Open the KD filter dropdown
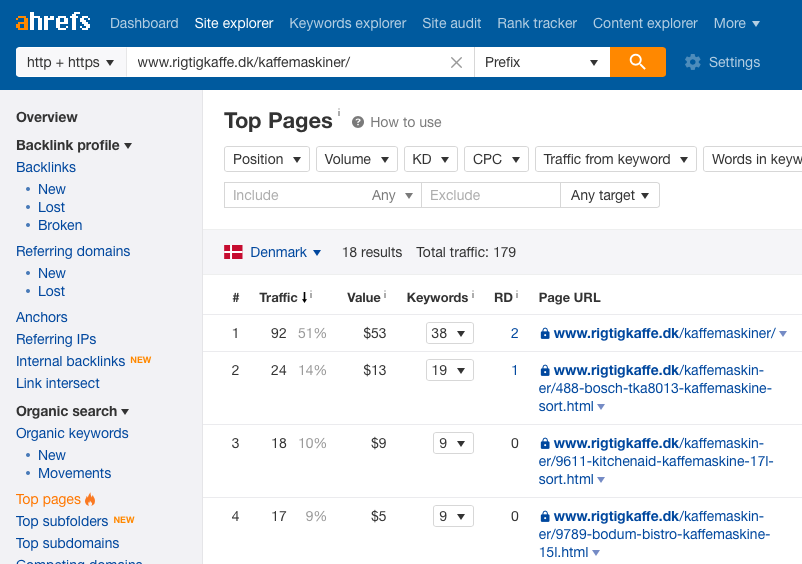Viewport: 802px width, 564px height. [431, 159]
